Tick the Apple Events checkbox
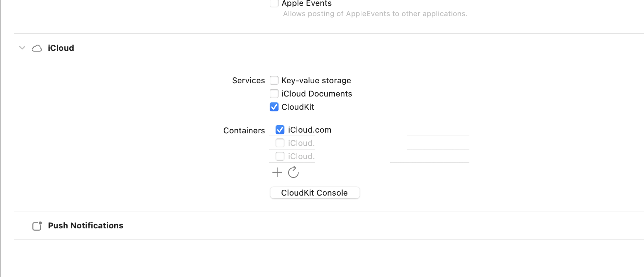The width and height of the screenshot is (644, 277). click(x=274, y=4)
